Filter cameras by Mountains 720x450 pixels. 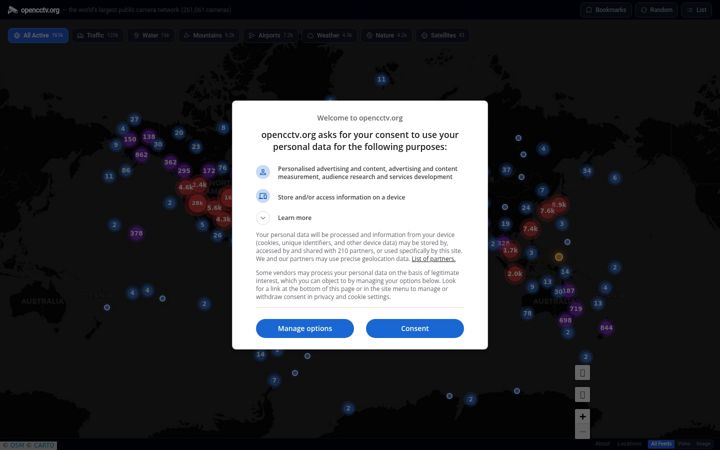click(209, 35)
